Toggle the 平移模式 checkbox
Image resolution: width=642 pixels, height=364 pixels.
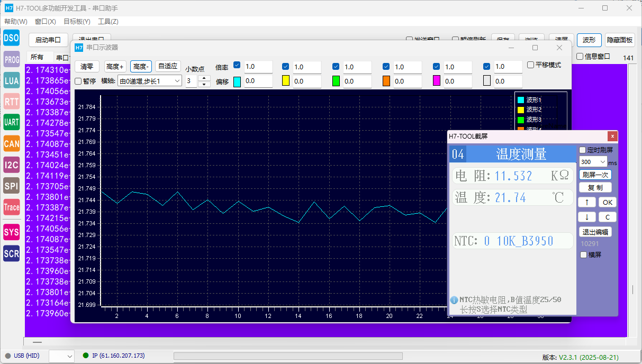click(x=531, y=65)
